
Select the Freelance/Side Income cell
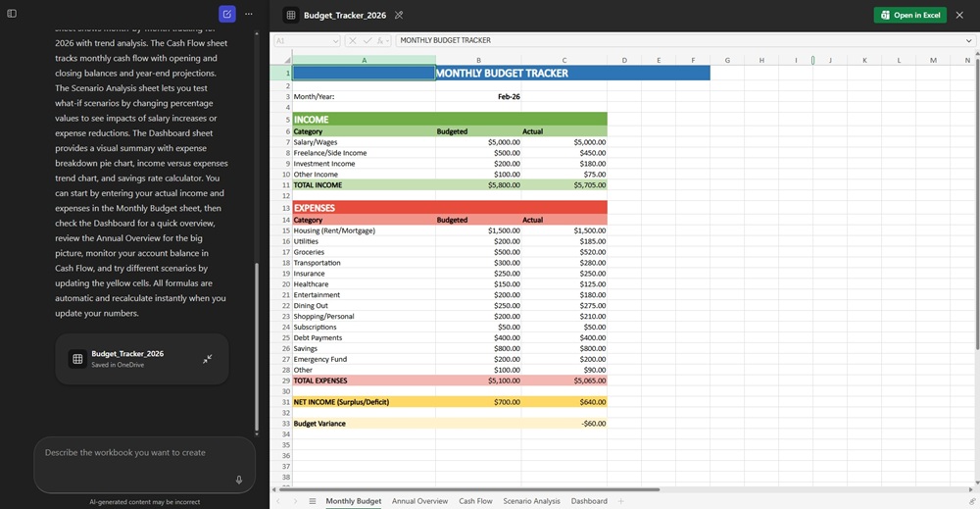pos(365,153)
